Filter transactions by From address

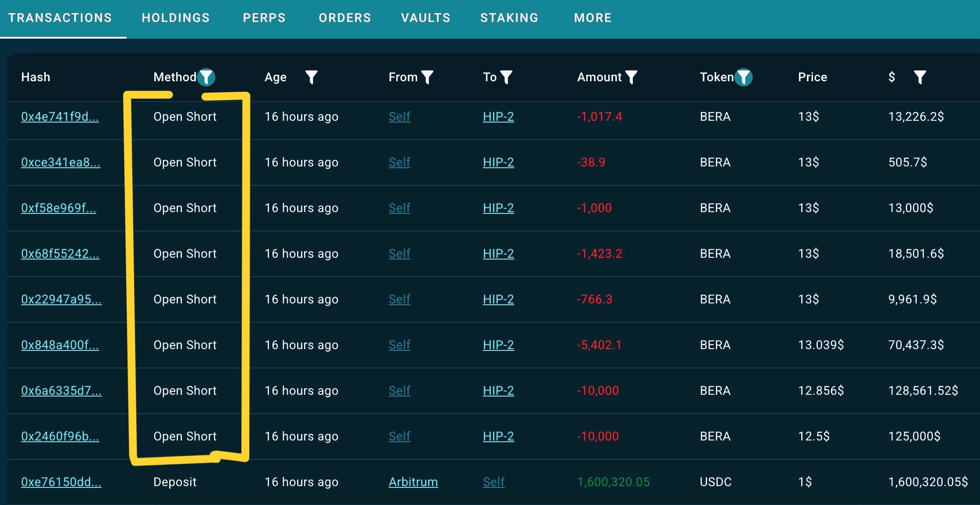pyautogui.click(x=427, y=77)
